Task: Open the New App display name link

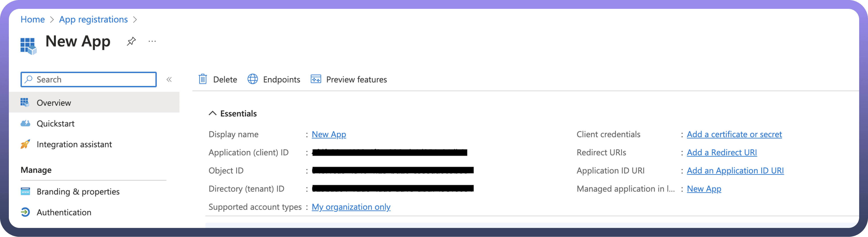Action: pyautogui.click(x=329, y=134)
